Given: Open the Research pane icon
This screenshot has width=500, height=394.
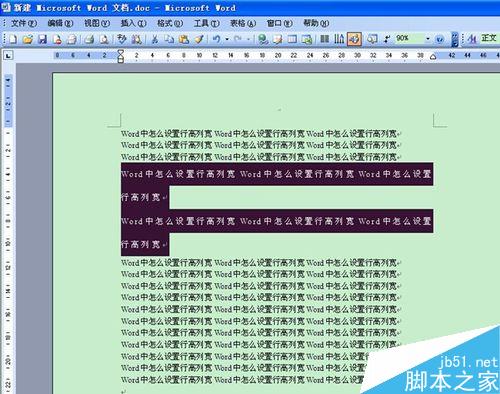Looking at the screenshot, I should pos(136,39).
